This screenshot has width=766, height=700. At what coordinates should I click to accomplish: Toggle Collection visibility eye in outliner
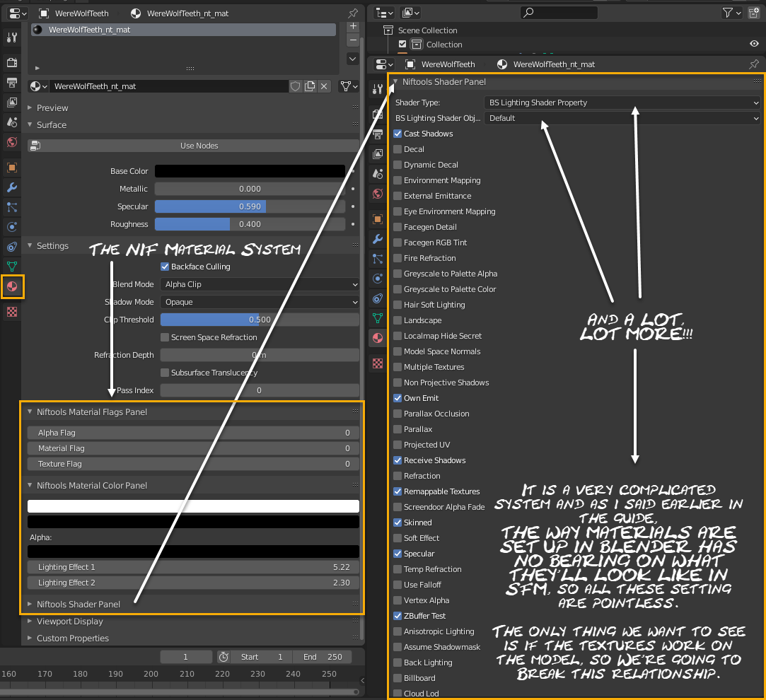(x=754, y=44)
